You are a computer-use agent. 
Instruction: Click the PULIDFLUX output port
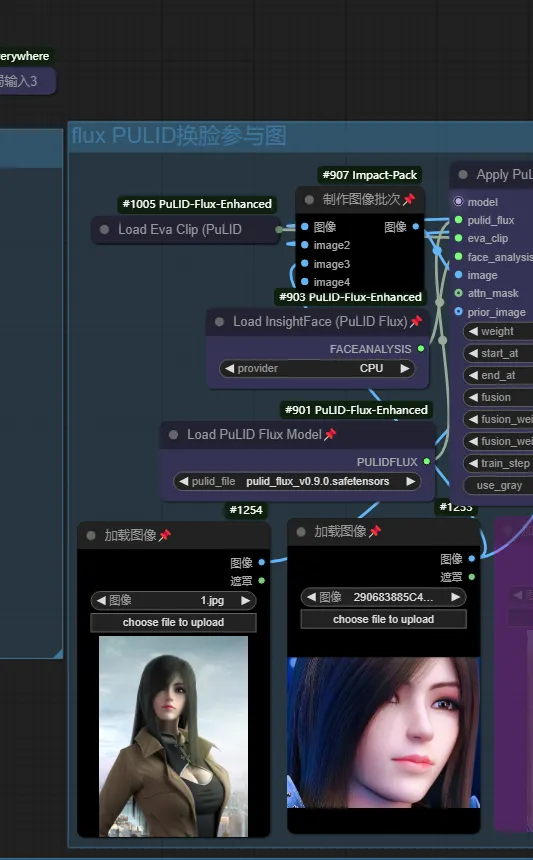click(x=427, y=461)
